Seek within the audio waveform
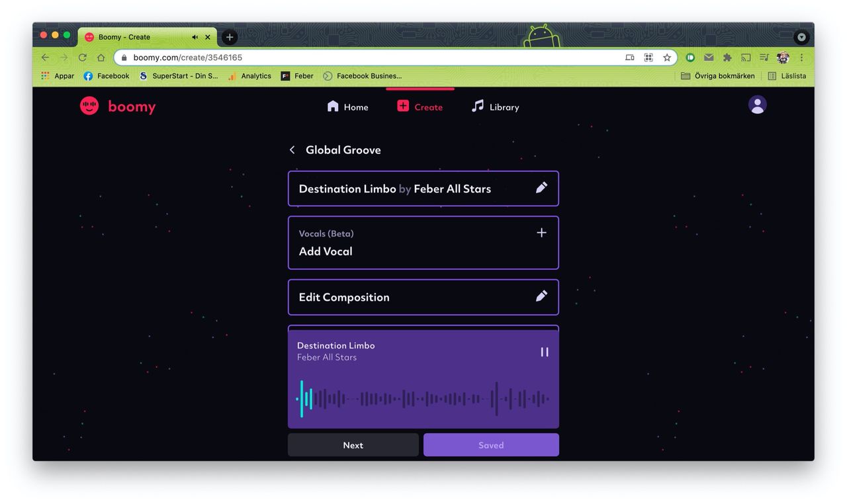 (x=423, y=399)
